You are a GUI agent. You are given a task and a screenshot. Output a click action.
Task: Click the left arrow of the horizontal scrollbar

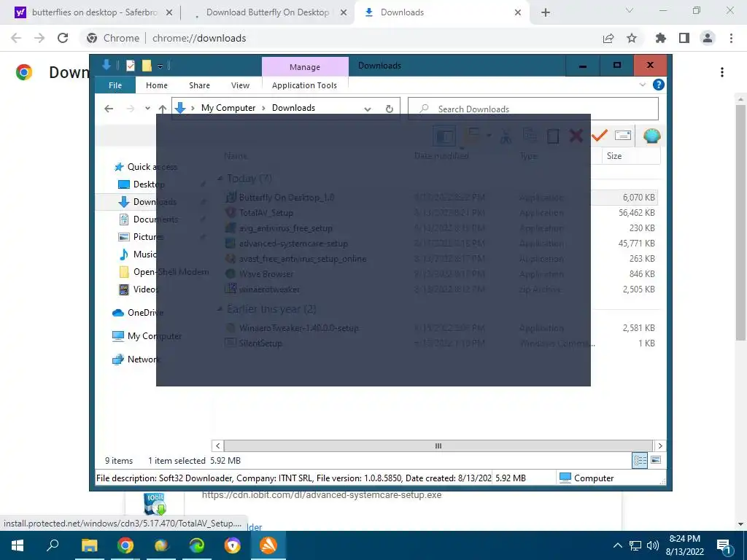[217, 446]
